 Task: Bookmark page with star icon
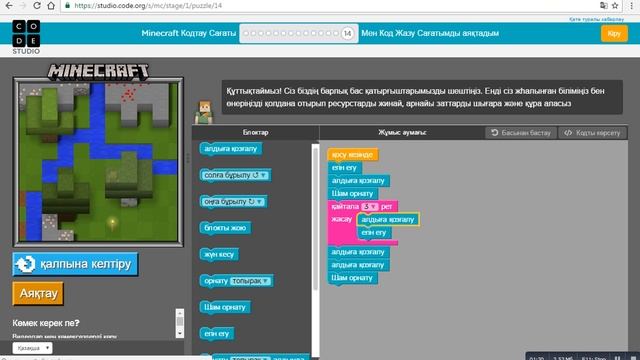(x=615, y=6)
